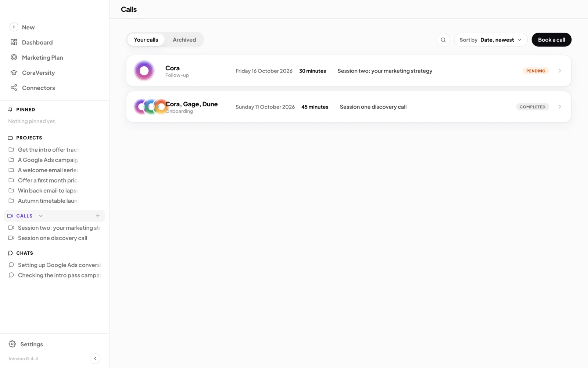Click the 30 minutes duration
The height and width of the screenshot is (368, 588).
tap(312, 71)
